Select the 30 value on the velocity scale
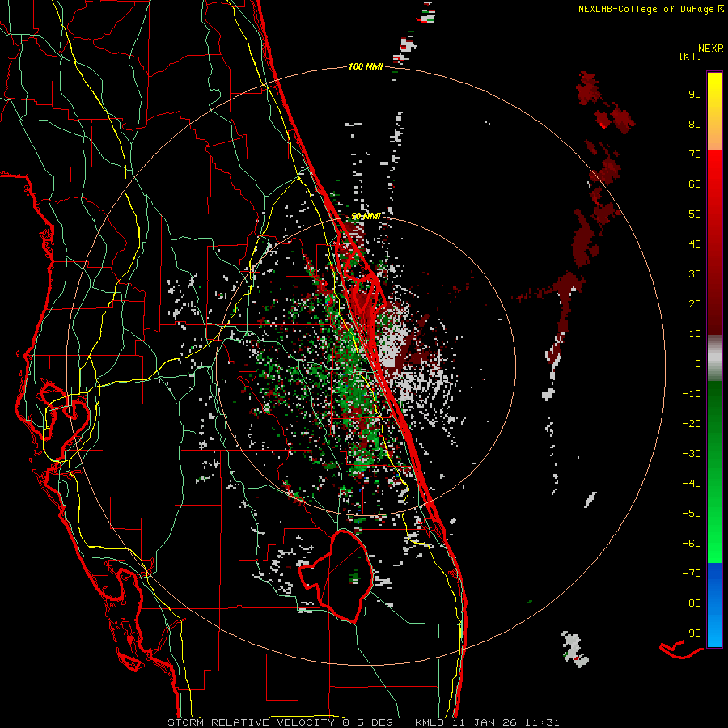This screenshot has width=728, height=728. tap(695, 274)
